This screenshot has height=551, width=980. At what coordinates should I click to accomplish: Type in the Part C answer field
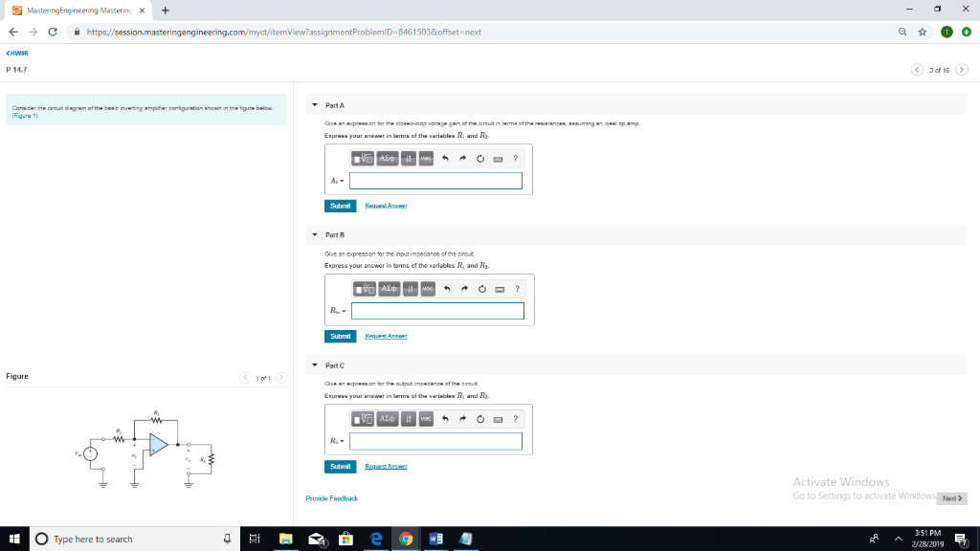pos(435,441)
